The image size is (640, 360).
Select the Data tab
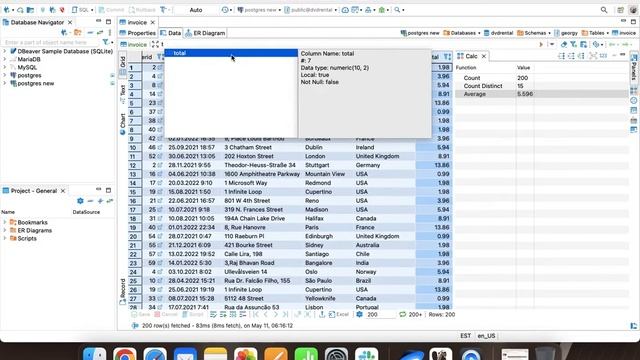[x=171, y=33]
